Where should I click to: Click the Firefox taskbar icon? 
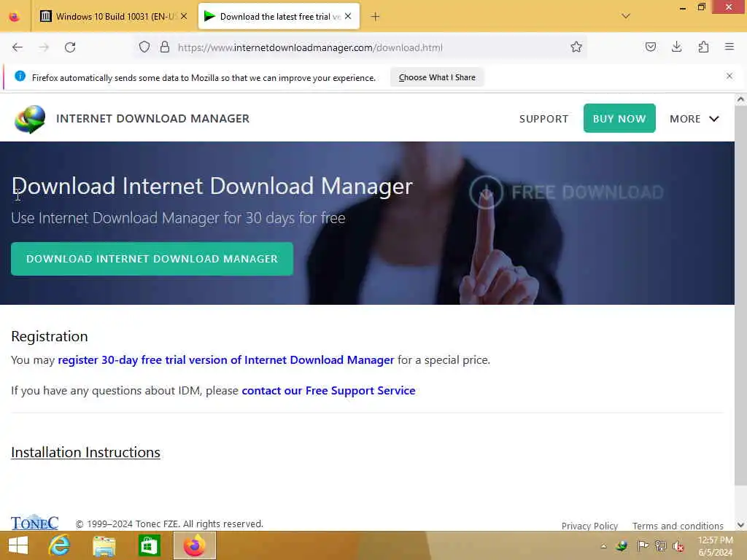click(x=194, y=545)
